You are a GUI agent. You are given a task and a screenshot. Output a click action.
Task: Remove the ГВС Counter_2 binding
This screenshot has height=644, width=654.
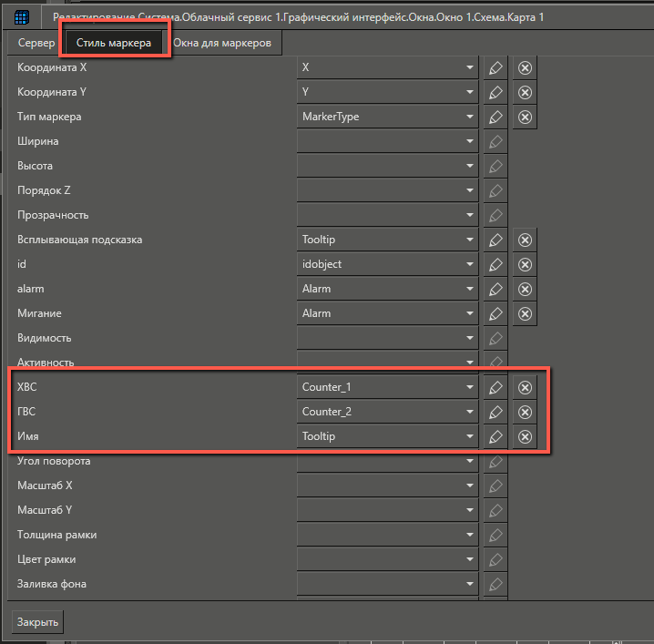point(525,412)
